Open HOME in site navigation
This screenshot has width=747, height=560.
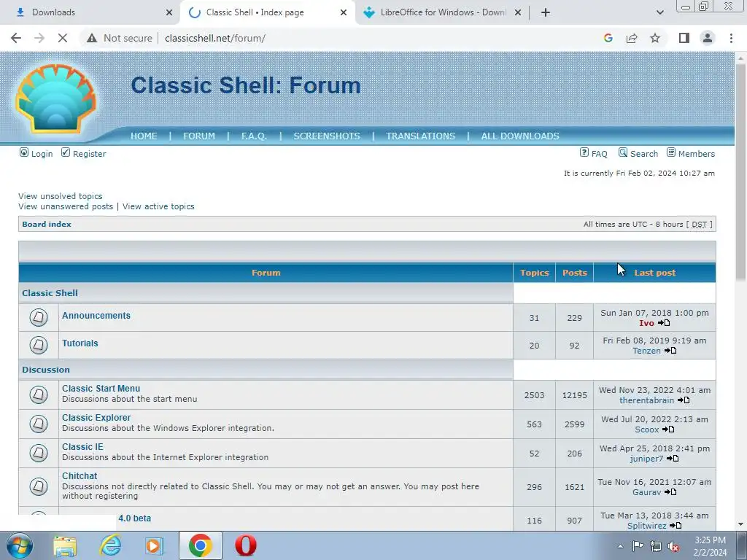pos(144,136)
